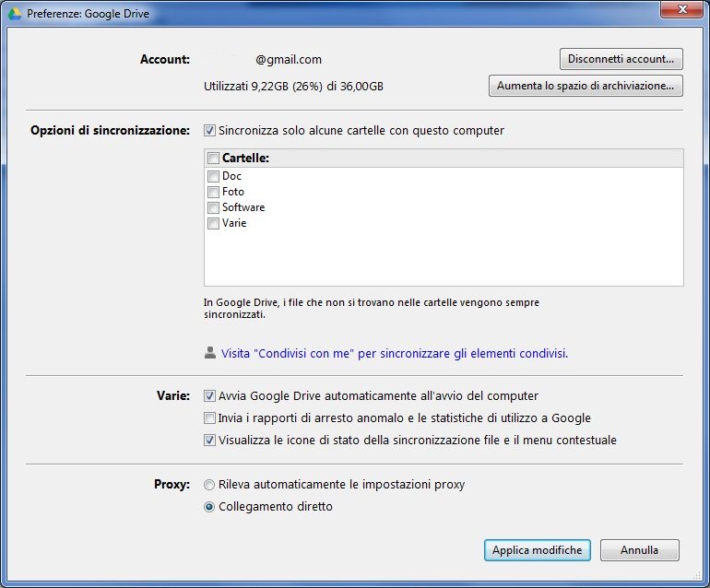
Task: Click the person icon beside Condivisi con me link
Action: coord(209,353)
